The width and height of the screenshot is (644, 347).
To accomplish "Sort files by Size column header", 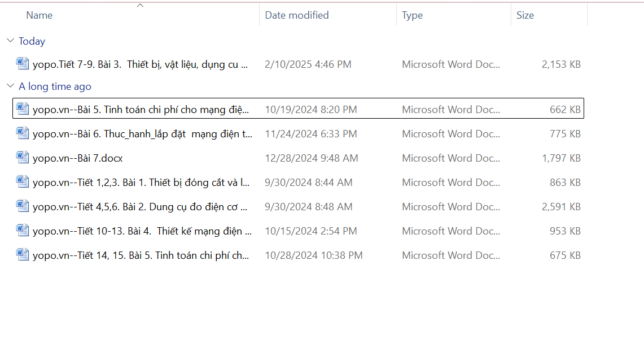I will tap(525, 15).
